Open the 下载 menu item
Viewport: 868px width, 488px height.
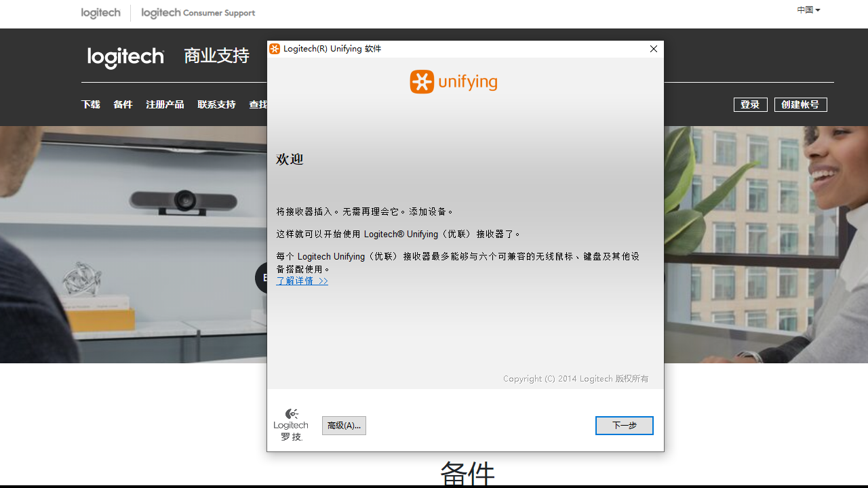[90, 104]
